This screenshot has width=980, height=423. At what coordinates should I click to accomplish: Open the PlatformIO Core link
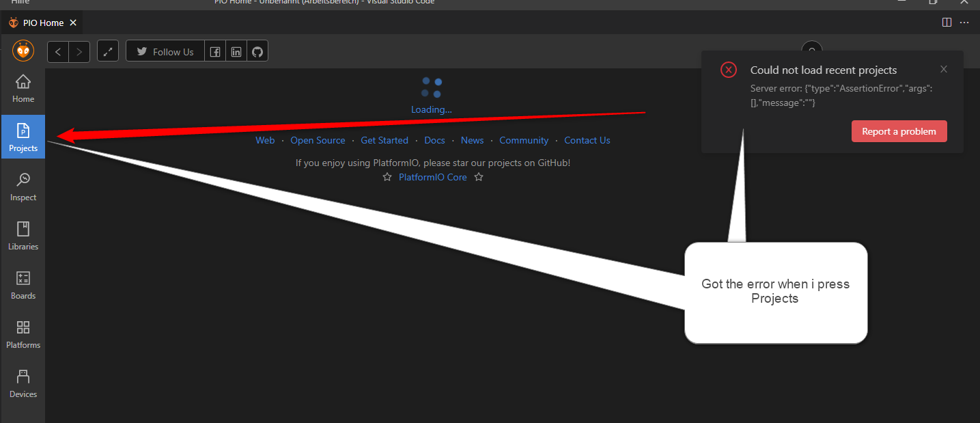coord(433,177)
